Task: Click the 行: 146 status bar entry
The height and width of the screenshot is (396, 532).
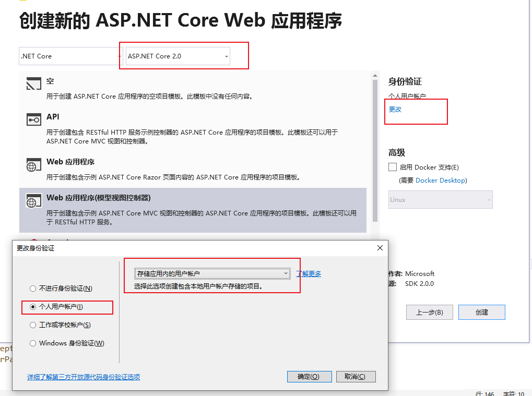Action: tap(484, 393)
